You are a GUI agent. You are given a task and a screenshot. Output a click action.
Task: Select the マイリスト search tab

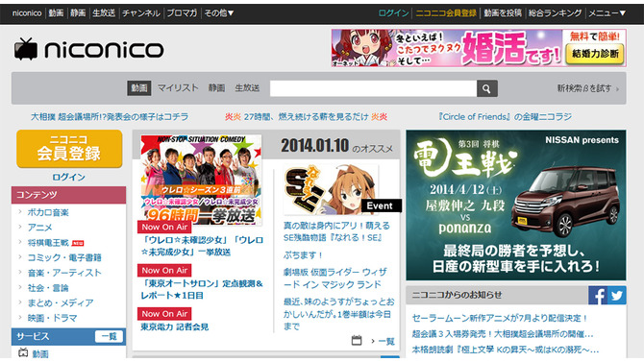pos(178,87)
